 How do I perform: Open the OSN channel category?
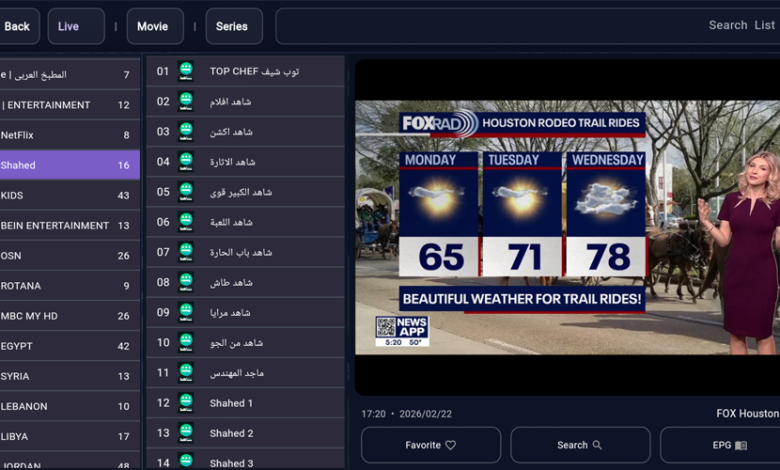click(x=70, y=255)
